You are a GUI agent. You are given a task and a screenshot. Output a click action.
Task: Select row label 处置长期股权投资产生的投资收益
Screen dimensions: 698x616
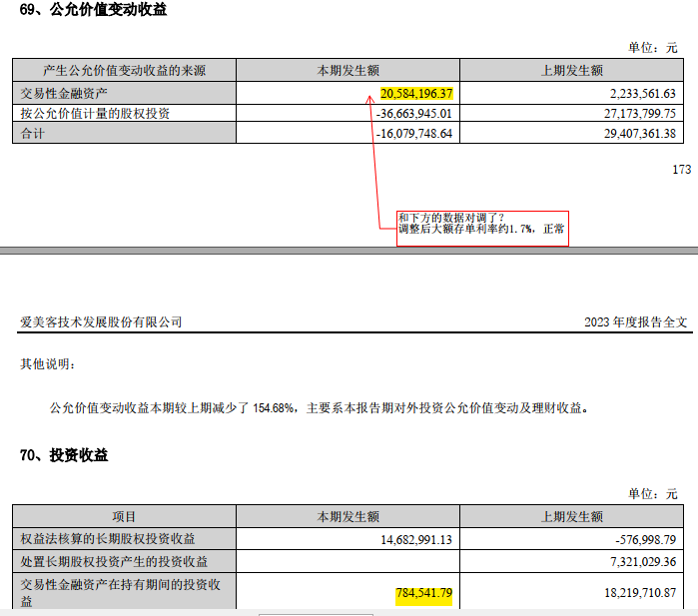click(114, 562)
